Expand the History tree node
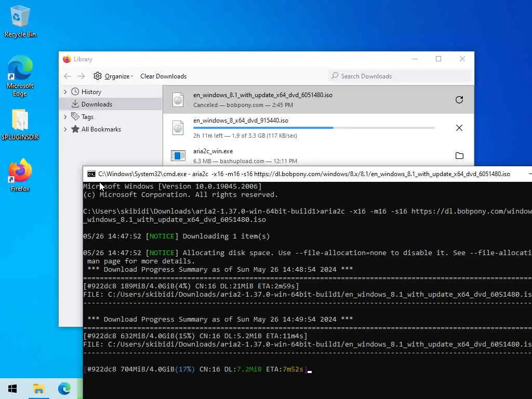Screen dimensions: 532x399 pos(65,91)
